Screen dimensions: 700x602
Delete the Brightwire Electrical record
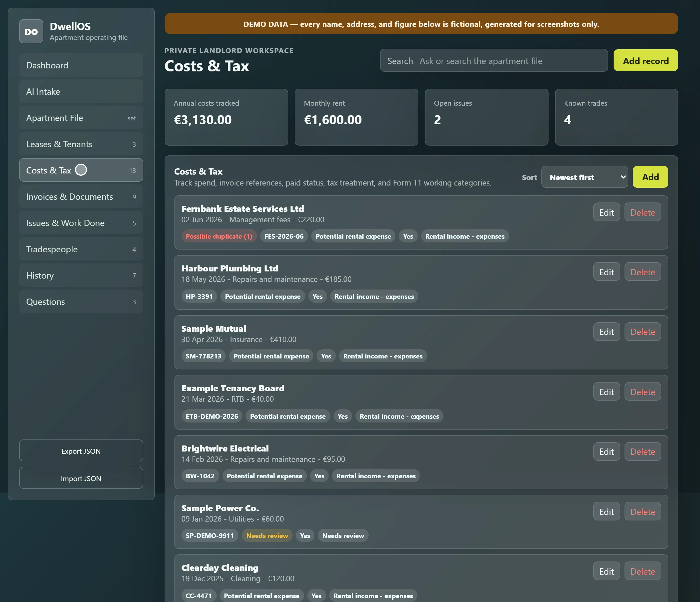click(643, 451)
